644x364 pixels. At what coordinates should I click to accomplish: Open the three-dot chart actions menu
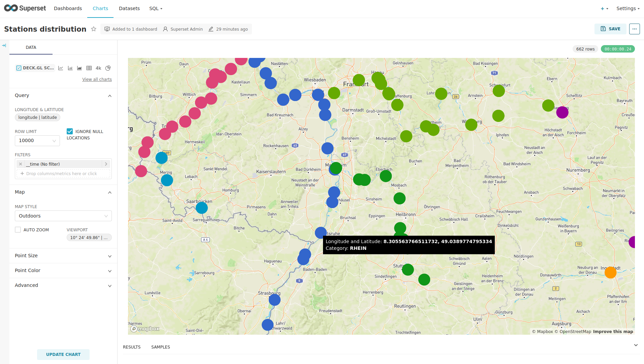click(x=634, y=29)
